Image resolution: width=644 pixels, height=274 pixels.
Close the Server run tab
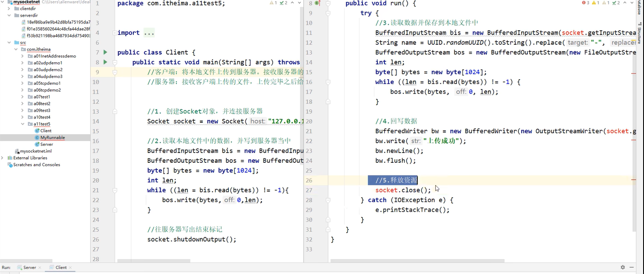(x=40, y=267)
